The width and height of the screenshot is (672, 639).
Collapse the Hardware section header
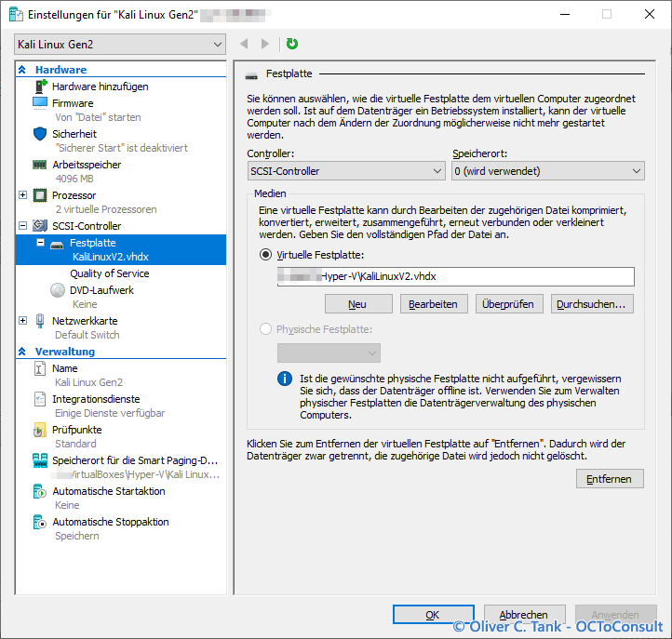22,70
